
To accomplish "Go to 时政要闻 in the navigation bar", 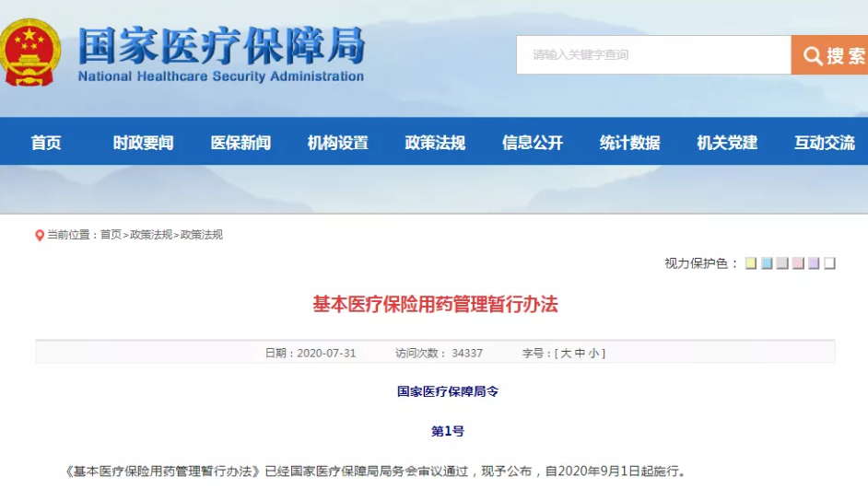I will (143, 143).
